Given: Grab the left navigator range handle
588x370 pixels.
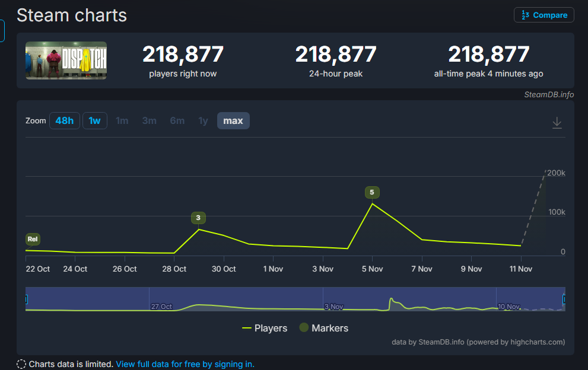Looking at the screenshot, I should coord(26,299).
